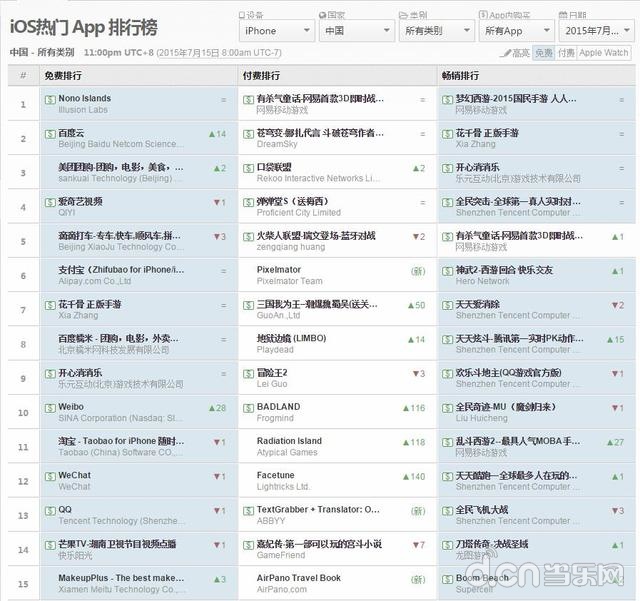Click in-app purchase icon beside TextGrabber
Image resolution: width=640 pixels, height=601 pixels.
[x=249, y=511]
